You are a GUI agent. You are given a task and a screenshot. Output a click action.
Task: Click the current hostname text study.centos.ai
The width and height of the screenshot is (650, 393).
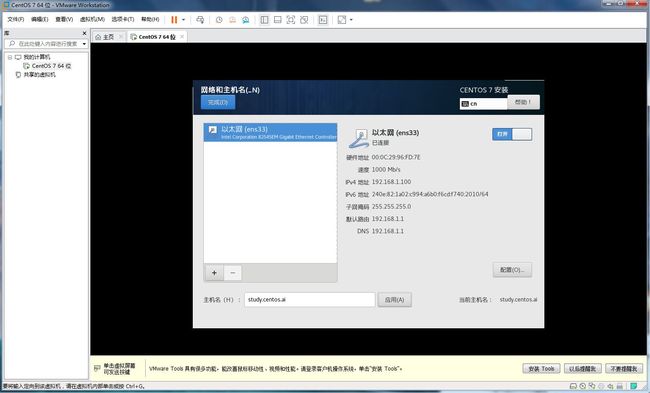click(x=518, y=299)
